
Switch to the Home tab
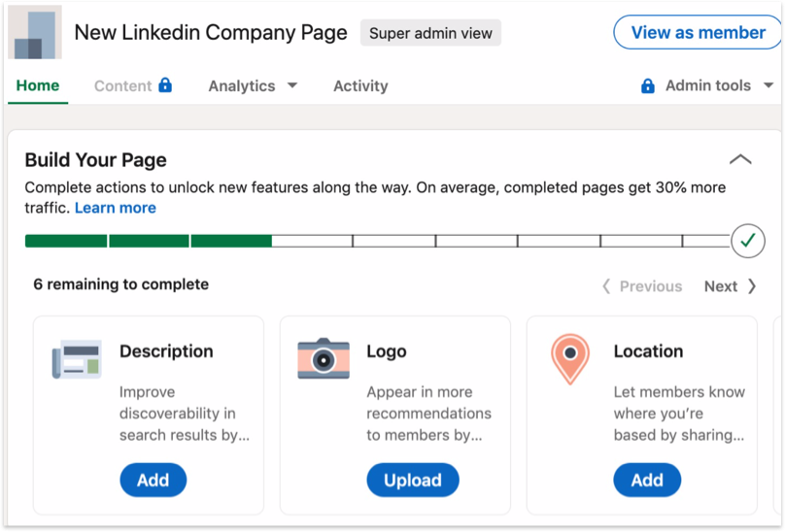click(x=38, y=85)
